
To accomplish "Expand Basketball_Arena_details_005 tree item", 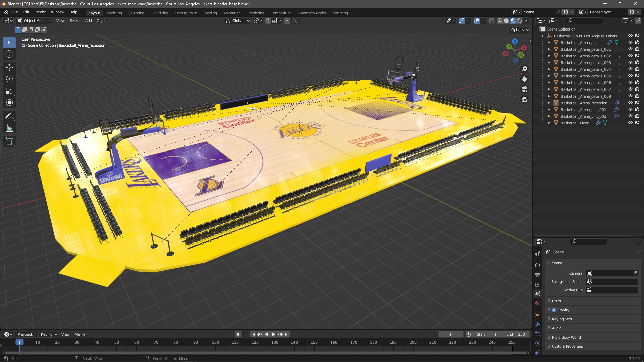I will click(549, 76).
